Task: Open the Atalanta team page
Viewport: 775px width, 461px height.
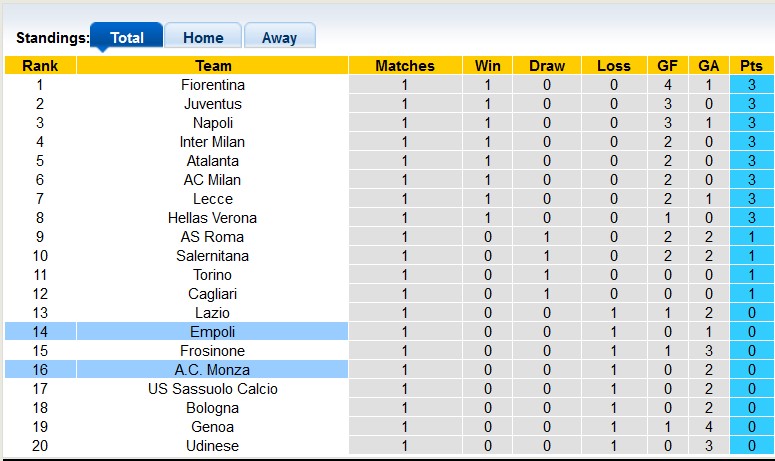Action: pos(213,161)
